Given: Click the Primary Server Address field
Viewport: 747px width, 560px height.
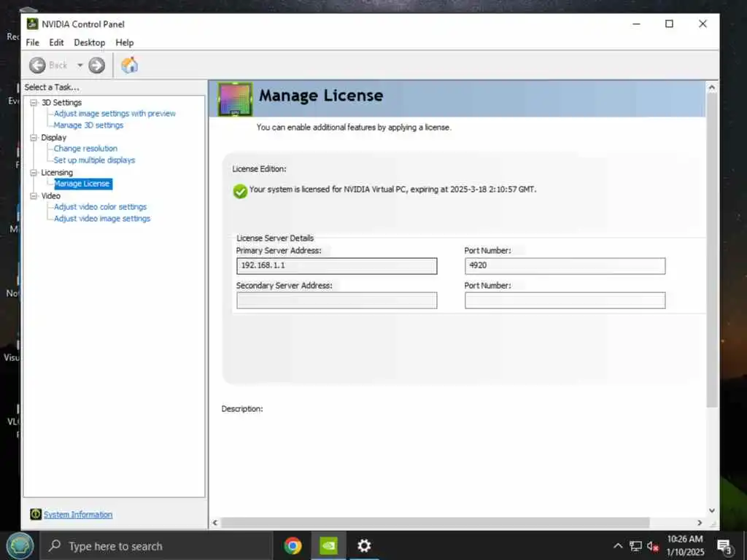Looking at the screenshot, I should tap(336, 265).
